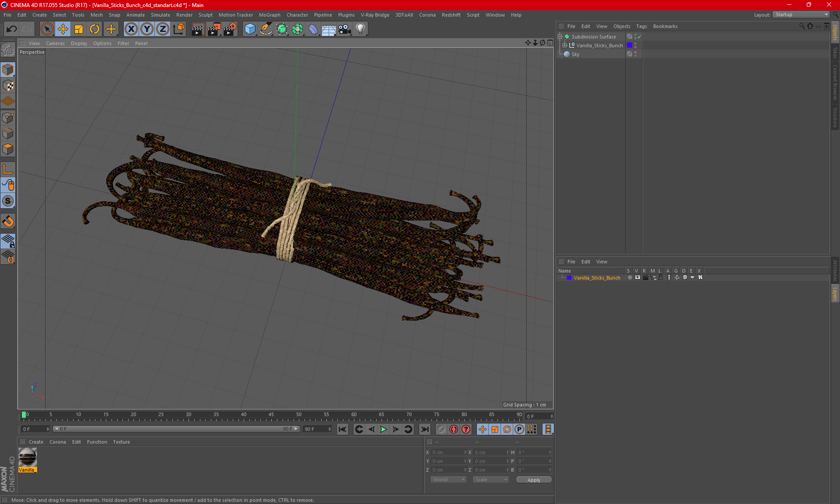Activate the Rotate tool

94,29
